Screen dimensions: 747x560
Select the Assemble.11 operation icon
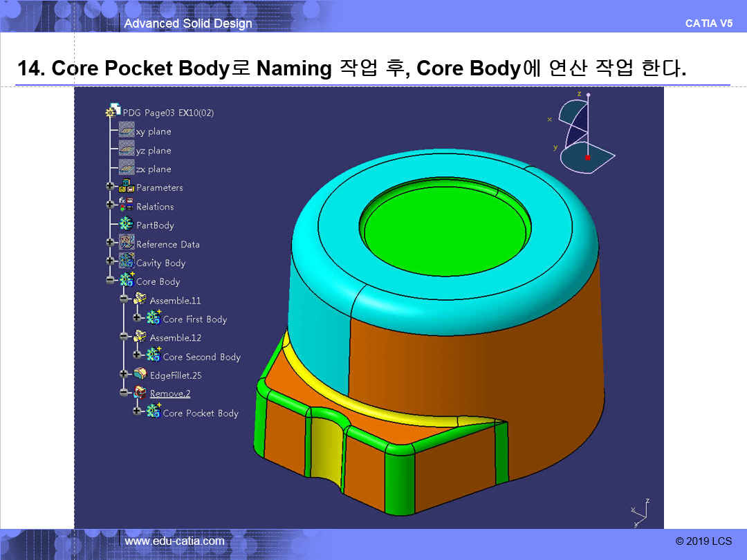pyautogui.click(x=140, y=300)
